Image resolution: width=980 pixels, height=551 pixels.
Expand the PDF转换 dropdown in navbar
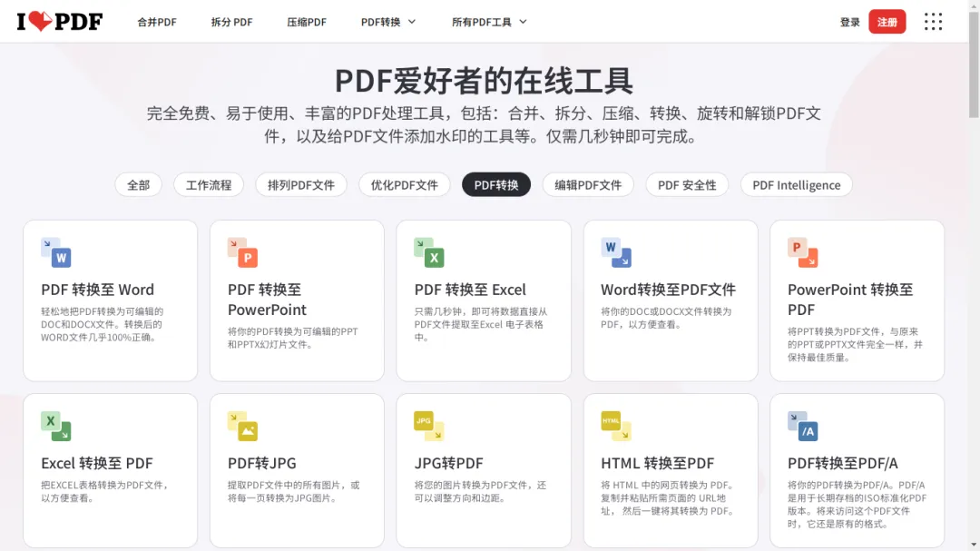pos(388,22)
